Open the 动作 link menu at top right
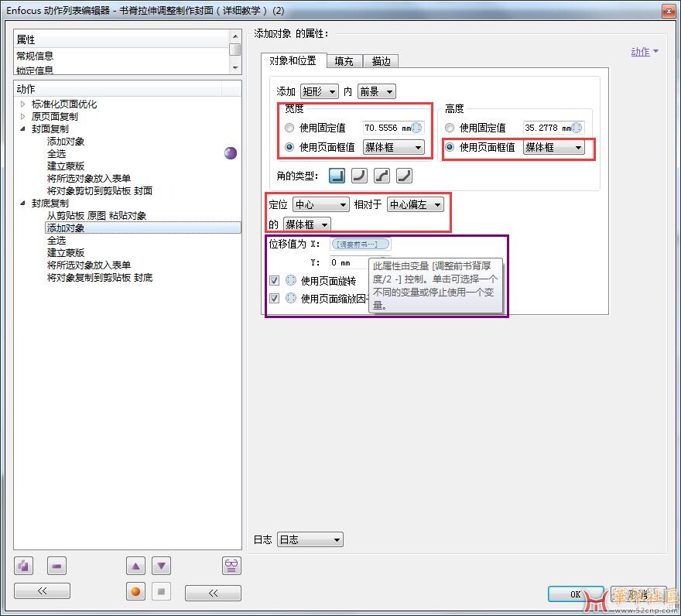Viewport: 681px width, 616px height. pos(645,52)
